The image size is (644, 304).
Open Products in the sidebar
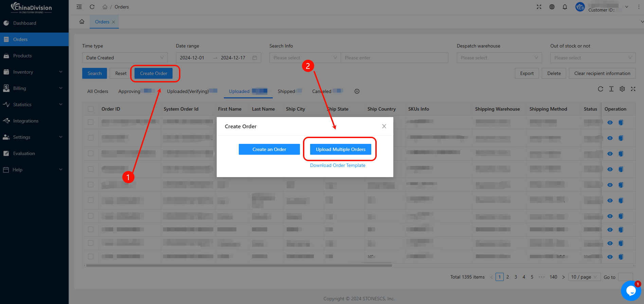pyautogui.click(x=22, y=56)
